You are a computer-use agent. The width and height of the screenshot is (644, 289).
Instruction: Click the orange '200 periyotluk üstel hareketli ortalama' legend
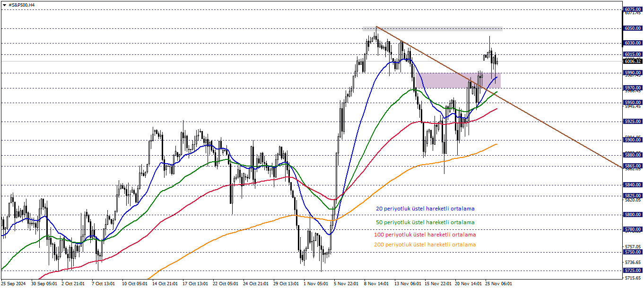pos(425,245)
